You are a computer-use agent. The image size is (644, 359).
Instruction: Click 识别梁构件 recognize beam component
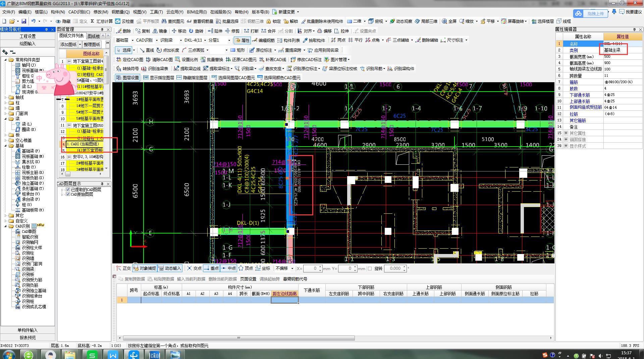[401, 68]
